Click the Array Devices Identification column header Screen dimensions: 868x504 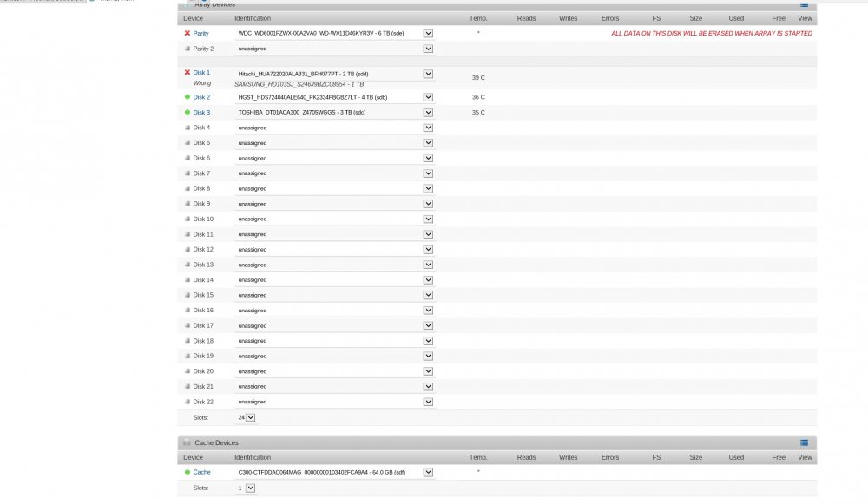(253, 18)
